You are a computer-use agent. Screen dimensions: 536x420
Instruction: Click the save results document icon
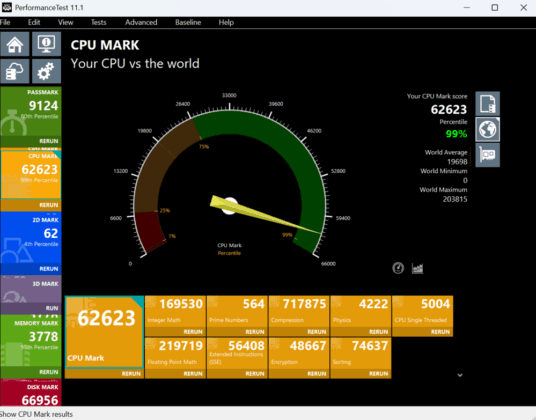pyautogui.click(x=487, y=104)
